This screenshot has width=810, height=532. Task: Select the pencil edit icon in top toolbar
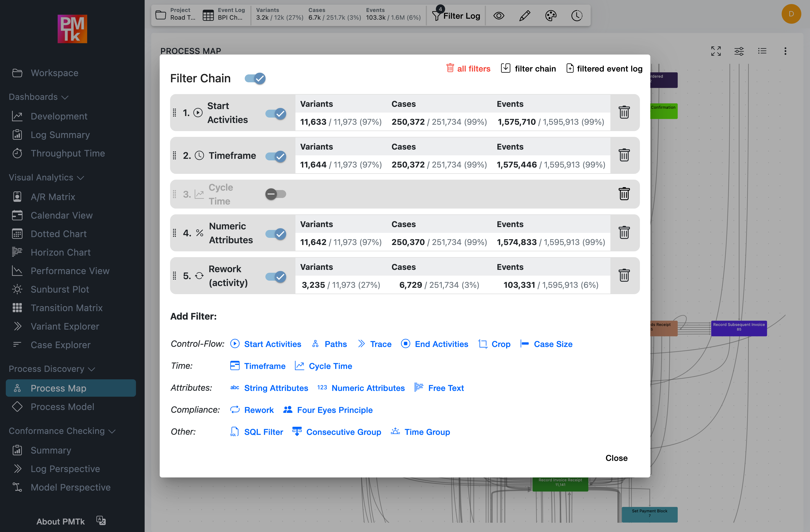click(x=524, y=15)
